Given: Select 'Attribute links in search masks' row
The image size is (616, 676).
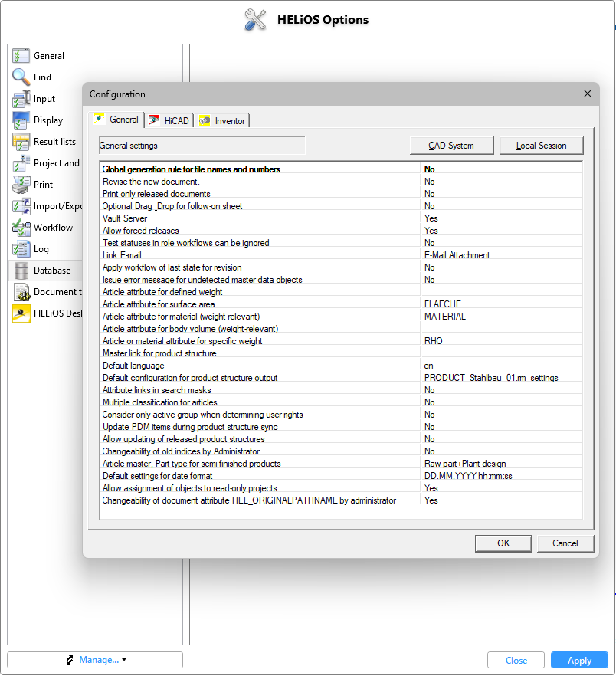Looking at the screenshot, I should point(341,390).
